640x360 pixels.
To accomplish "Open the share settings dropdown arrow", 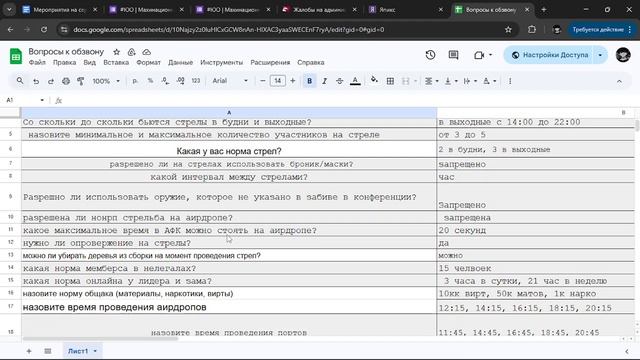I will 600,55.
